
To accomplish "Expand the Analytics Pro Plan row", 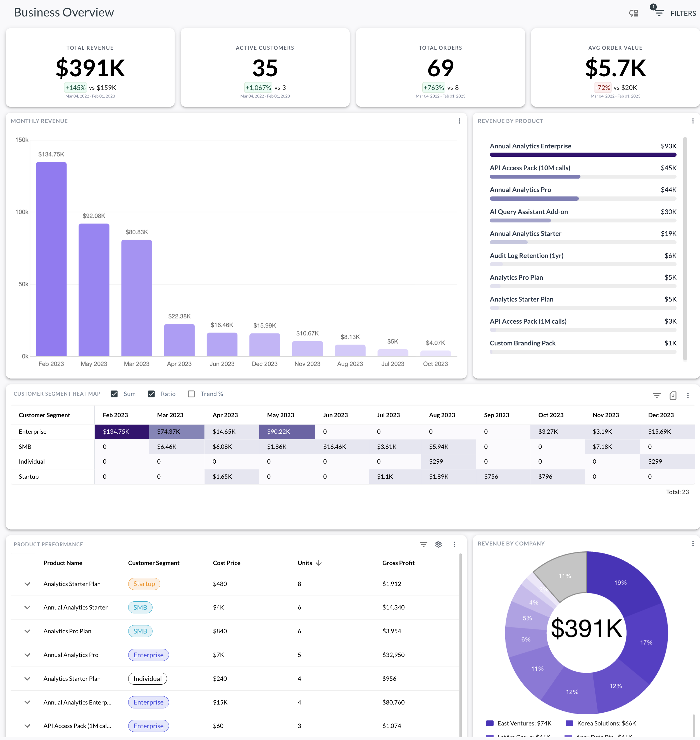I will pyautogui.click(x=27, y=631).
